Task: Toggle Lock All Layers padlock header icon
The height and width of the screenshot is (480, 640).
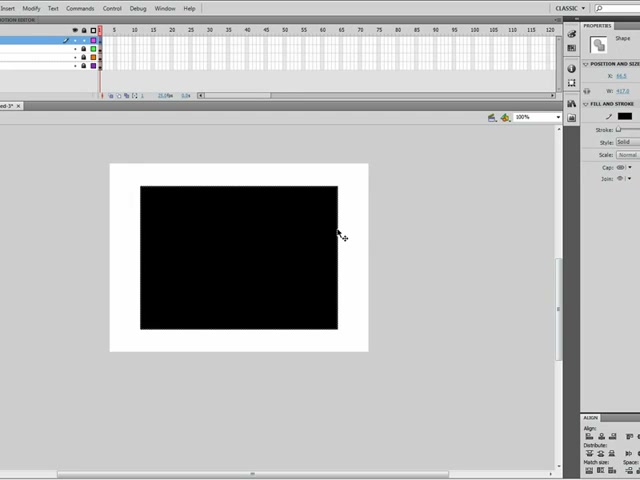Action: [x=84, y=30]
